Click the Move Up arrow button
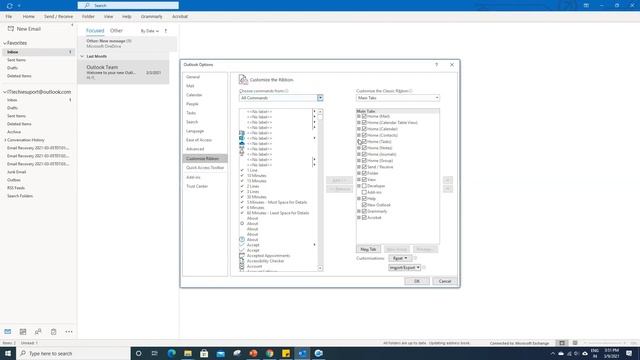 tap(448, 180)
